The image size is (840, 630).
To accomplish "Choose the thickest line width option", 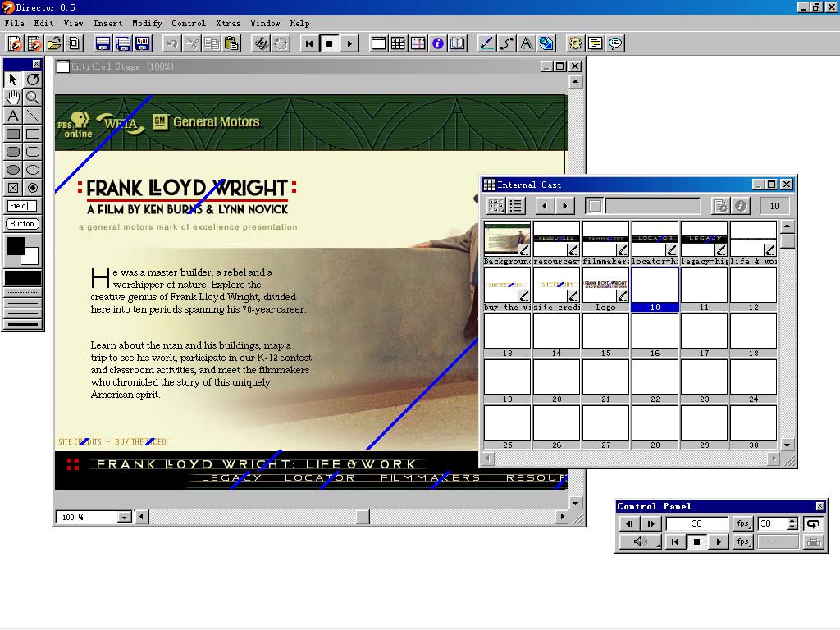I will pyautogui.click(x=22, y=324).
